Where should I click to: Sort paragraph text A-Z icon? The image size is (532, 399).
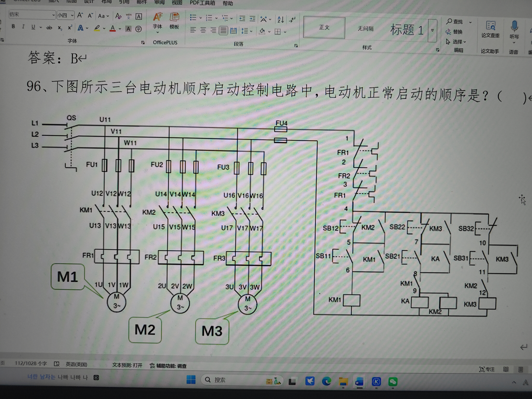click(280, 19)
